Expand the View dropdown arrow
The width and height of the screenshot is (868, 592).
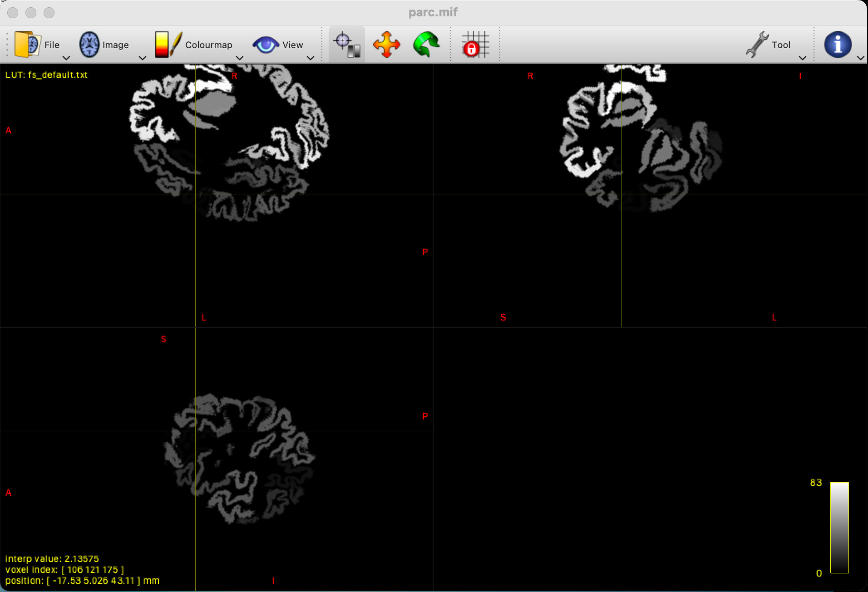point(311,58)
